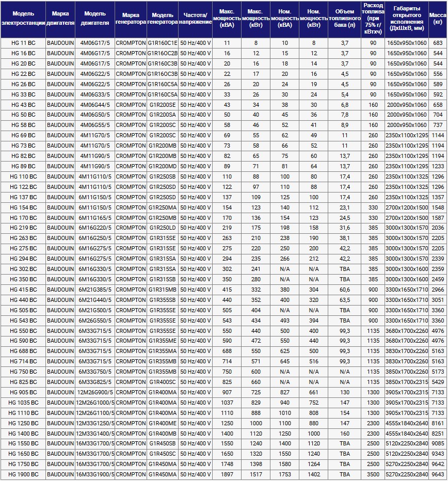Click mass value '2036' for HG 219 BC
The height and width of the screenshot is (481, 448).
[x=438, y=228]
